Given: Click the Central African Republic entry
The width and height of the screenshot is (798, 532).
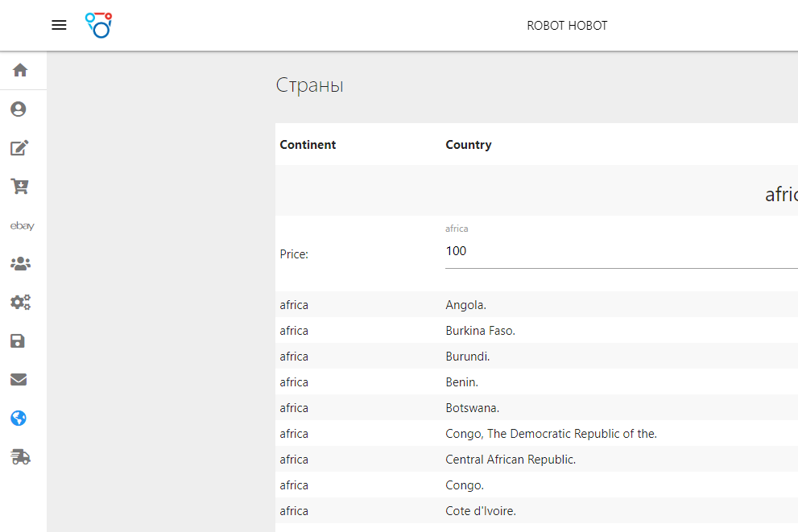Looking at the screenshot, I should point(511,460).
